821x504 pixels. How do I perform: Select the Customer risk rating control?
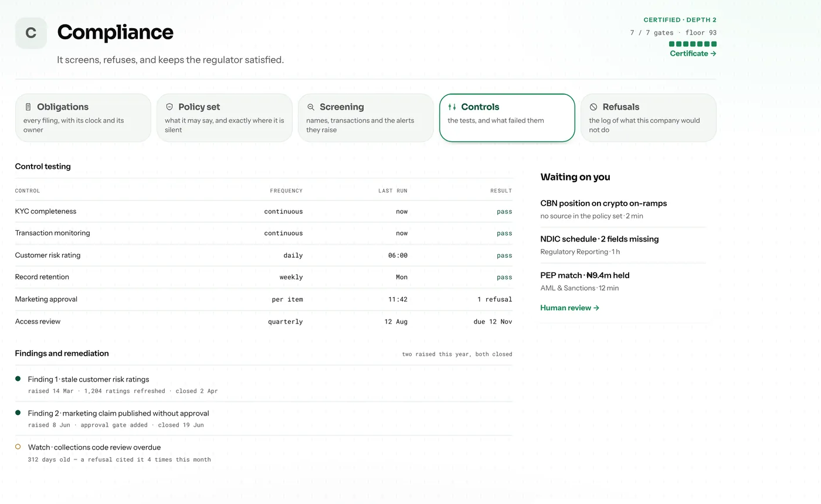pyautogui.click(x=264, y=256)
